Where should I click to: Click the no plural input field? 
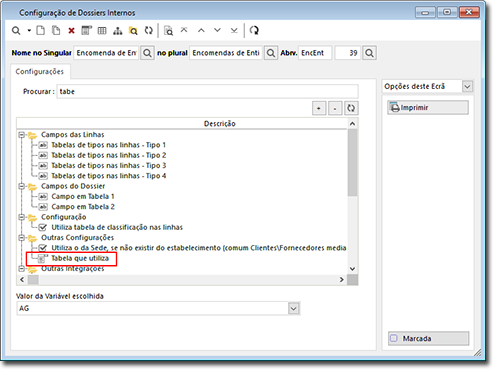point(226,53)
